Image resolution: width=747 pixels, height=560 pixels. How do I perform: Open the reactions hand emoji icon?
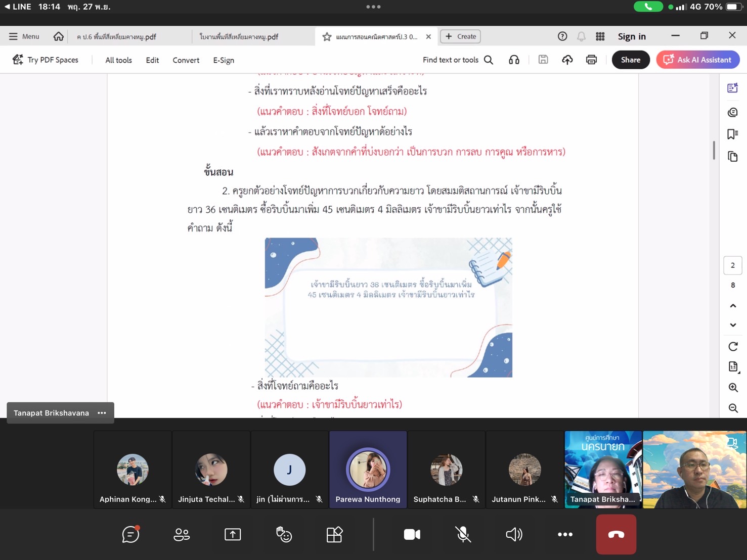coord(284,534)
